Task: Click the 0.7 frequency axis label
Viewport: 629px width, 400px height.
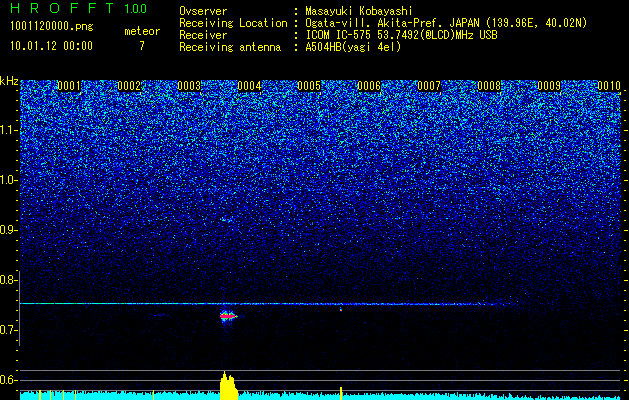Action: [9, 330]
